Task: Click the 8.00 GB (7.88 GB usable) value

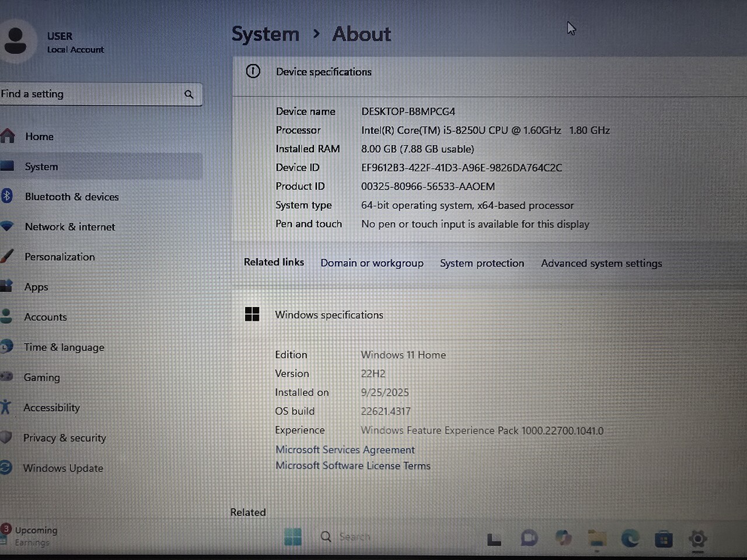Action: pyautogui.click(x=418, y=149)
